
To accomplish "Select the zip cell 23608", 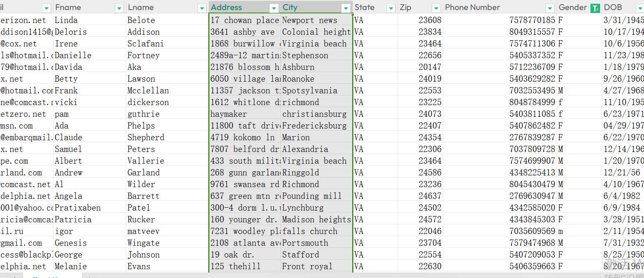I will tap(420, 20).
